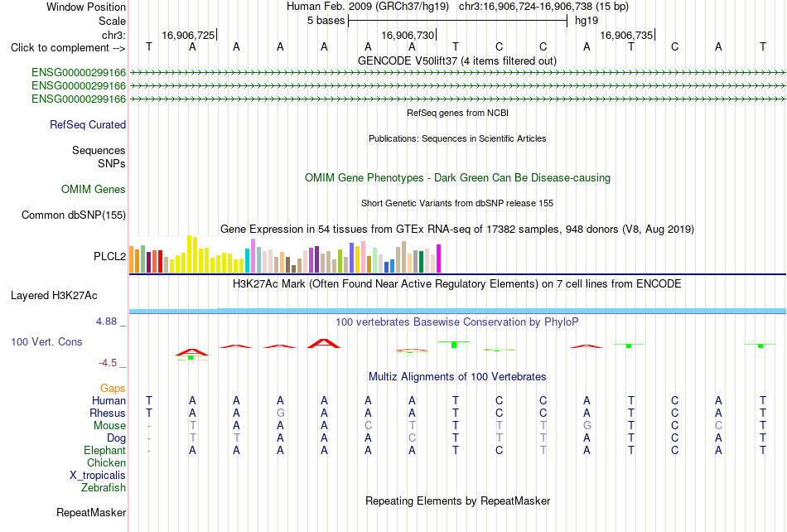Select the Dog species row label
Image resolution: width=787 pixels, height=532 pixels.
click(x=116, y=438)
